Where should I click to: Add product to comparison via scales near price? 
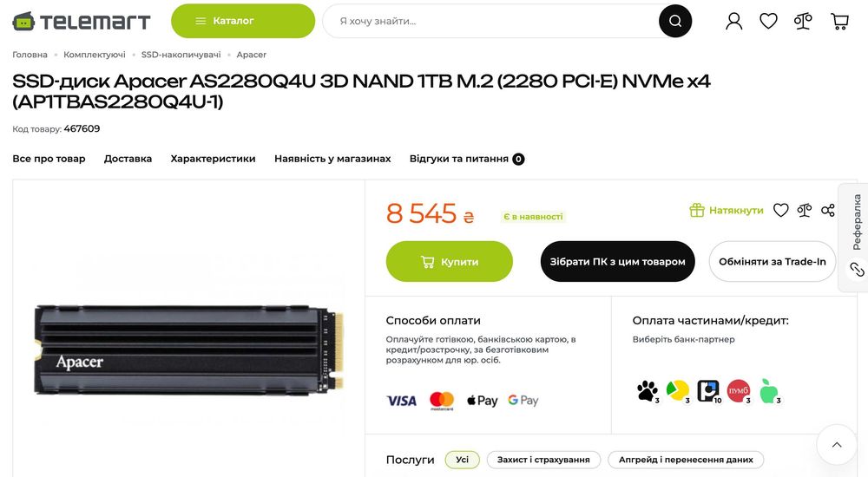(805, 210)
